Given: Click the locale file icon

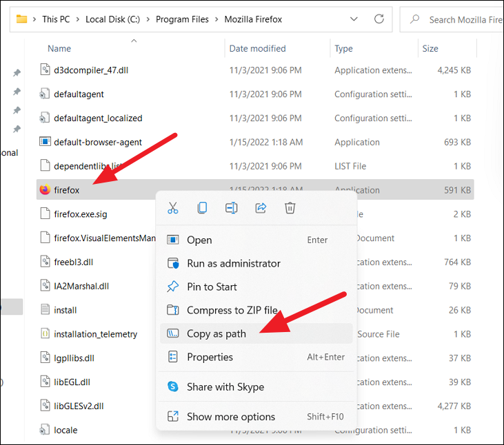Looking at the screenshot, I should coord(44,430).
